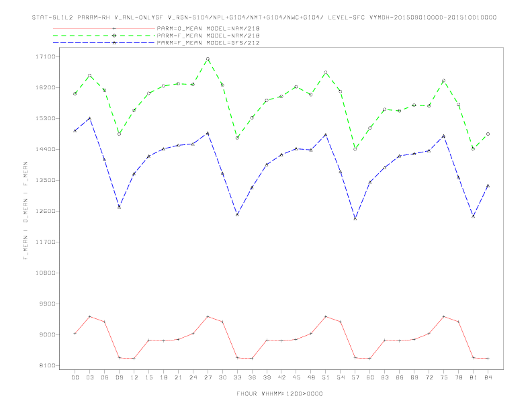This screenshot has width=532, height=411.
Task: Click the x-axis tick label 15
Action: (148, 377)
